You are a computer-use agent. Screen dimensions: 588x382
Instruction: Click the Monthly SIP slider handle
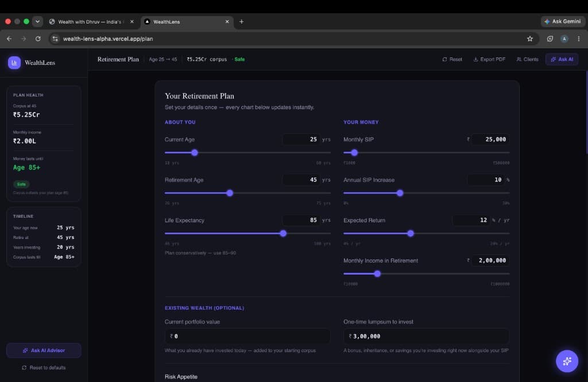[x=354, y=153]
